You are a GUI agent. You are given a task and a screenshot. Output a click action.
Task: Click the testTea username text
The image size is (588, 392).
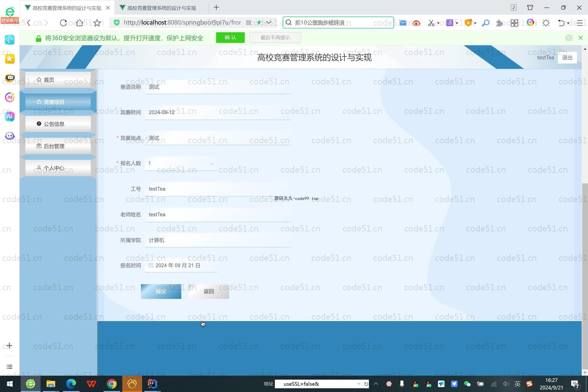click(545, 58)
